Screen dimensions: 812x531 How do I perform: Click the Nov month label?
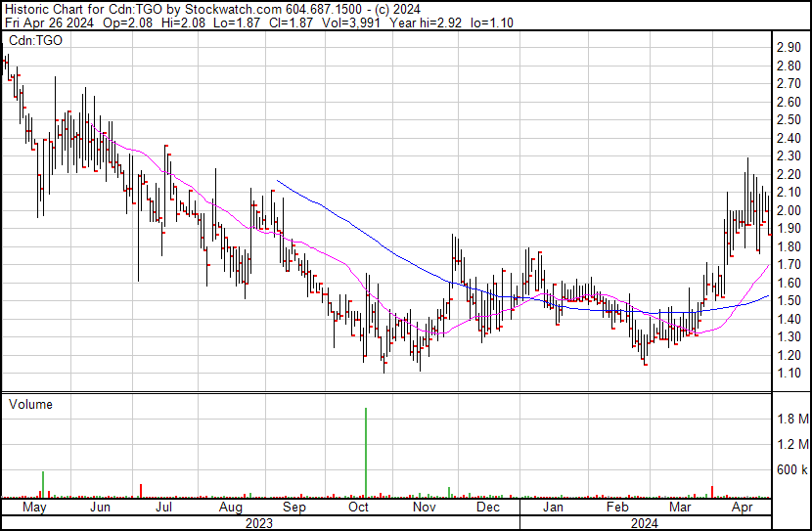[425, 508]
